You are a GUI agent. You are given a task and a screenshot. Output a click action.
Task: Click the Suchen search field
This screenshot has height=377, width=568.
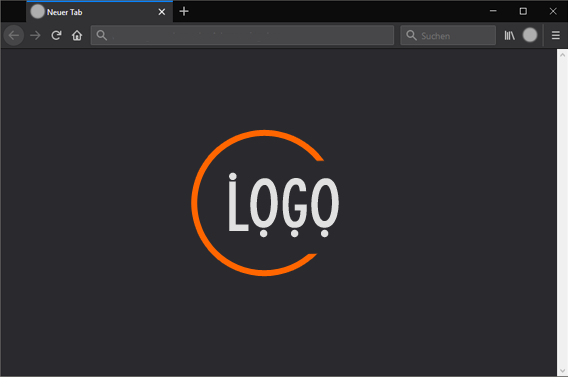(448, 35)
